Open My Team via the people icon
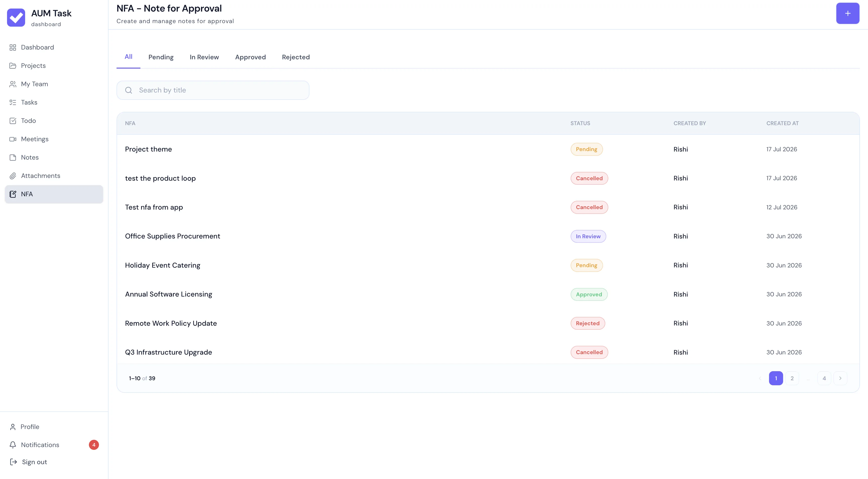The image size is (868, 479). pyautogui.click(x=13, y=84)
